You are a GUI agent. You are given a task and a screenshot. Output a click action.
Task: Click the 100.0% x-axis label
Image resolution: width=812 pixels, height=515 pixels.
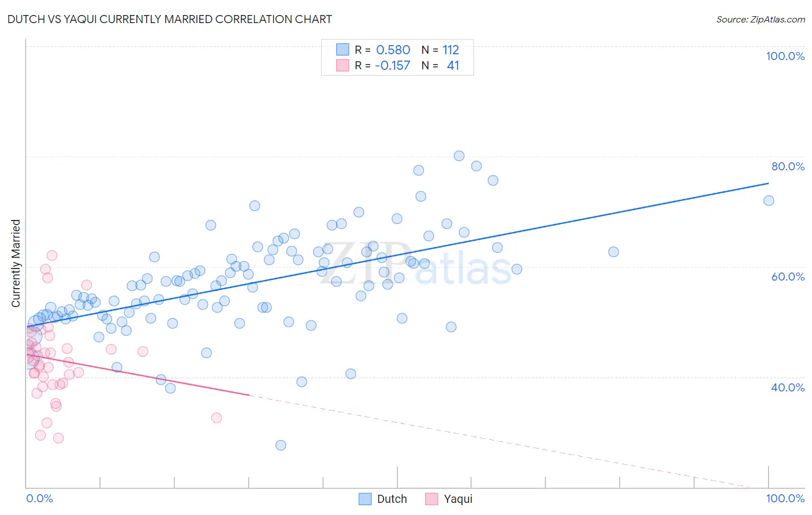[785, 498]
